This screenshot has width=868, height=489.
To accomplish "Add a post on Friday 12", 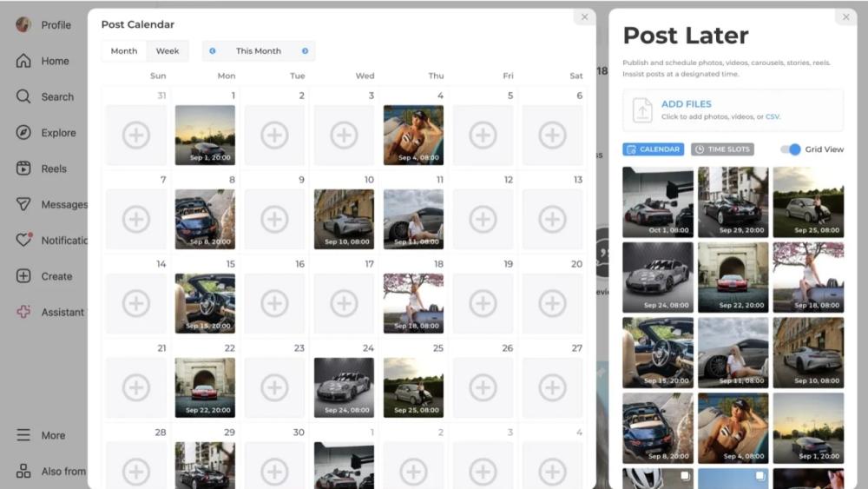I will (x=483, y=219).
